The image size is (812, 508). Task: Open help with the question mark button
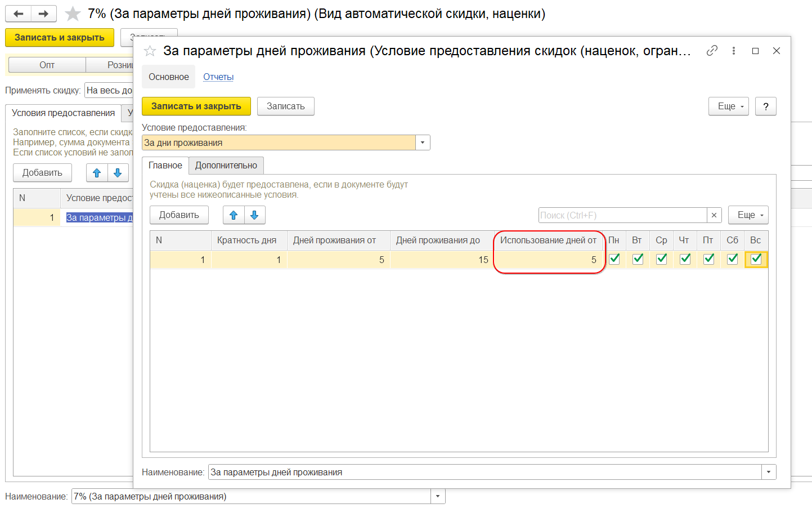(x=766, y=106)
